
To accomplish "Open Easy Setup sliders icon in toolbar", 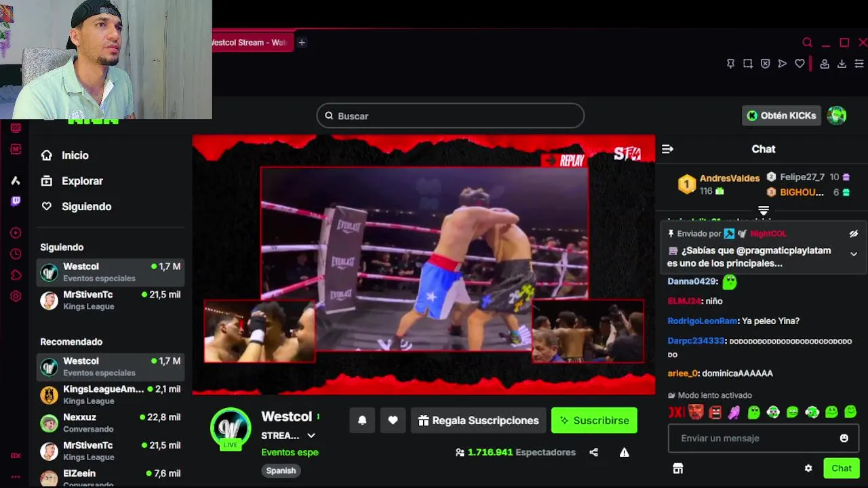I will pyautogui.click(x=859, y=64).
